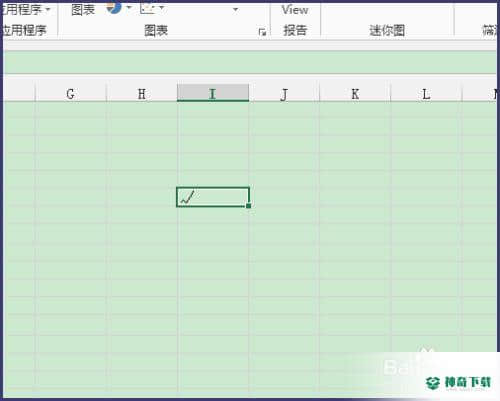Open the 图表 group dialog launcher icon
500x401 pixels.
tap(262, 32)
